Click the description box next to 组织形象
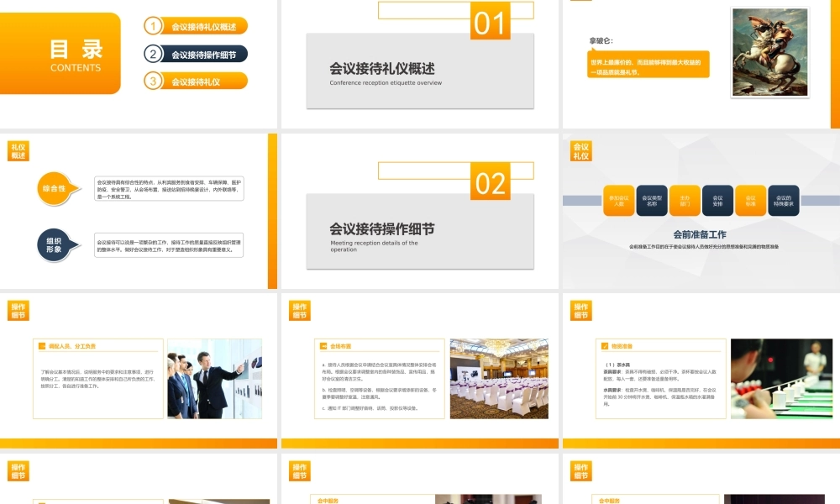 169,245
